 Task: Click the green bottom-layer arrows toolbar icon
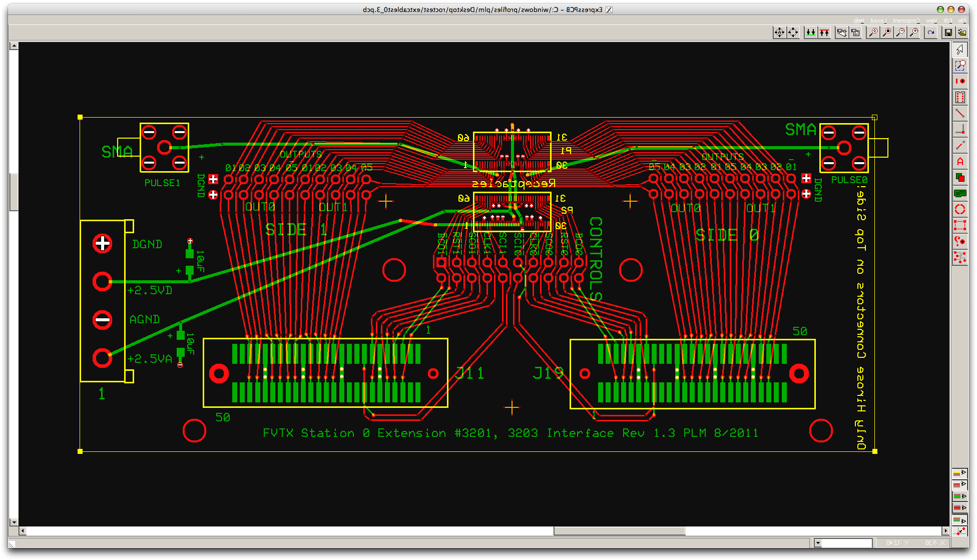[810, 33]
